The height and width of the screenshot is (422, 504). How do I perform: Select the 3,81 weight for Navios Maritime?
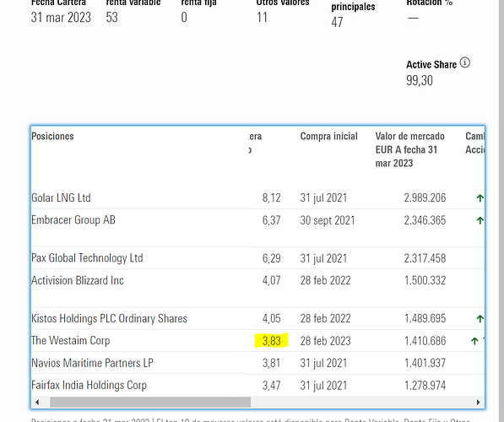pos(272,363)
